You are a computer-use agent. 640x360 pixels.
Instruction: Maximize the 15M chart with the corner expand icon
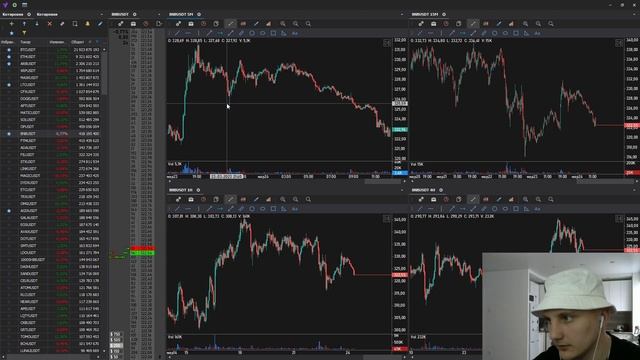coord(619,43)
